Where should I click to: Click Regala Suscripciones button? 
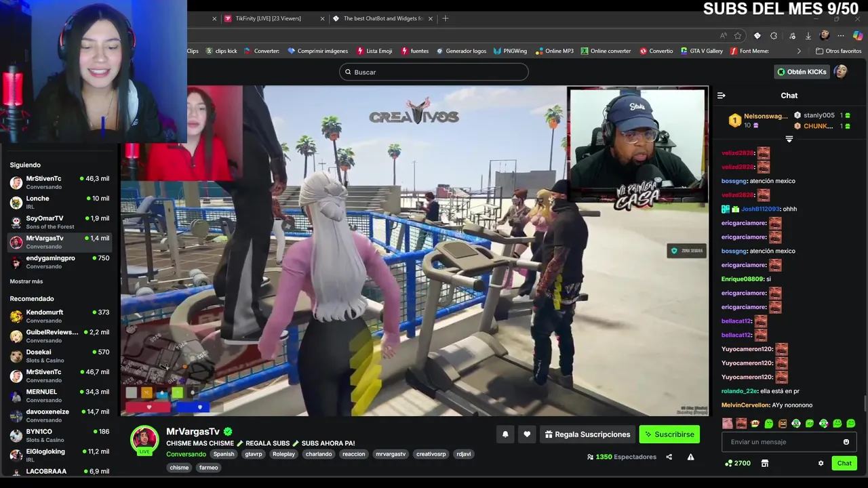587,434
